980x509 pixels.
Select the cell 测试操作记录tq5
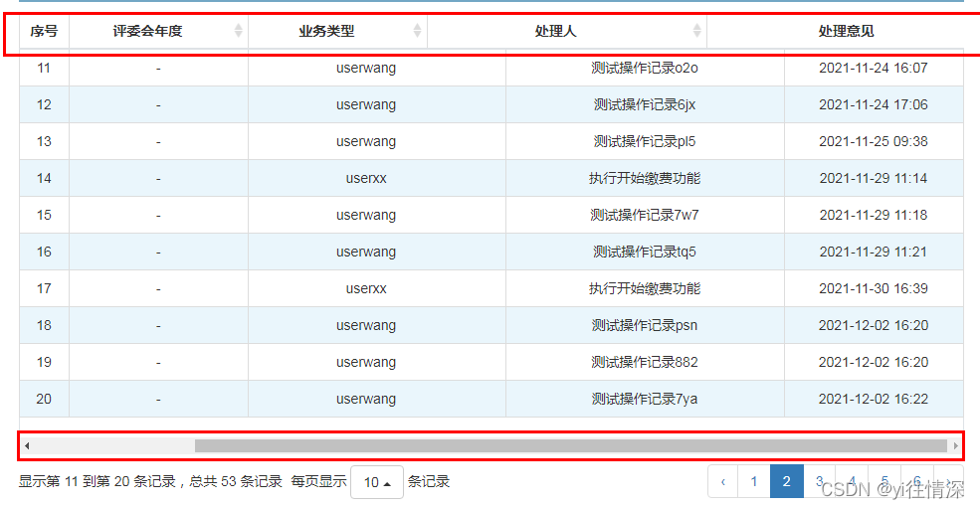645,253
